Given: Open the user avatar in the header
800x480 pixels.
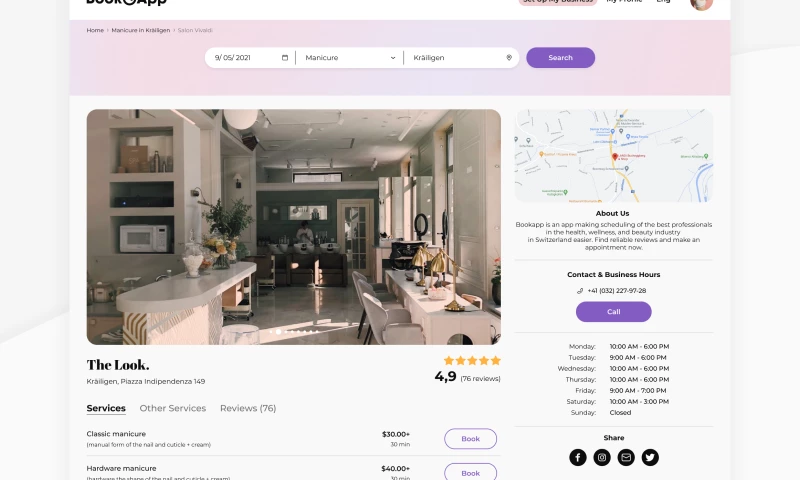Looking at the screenshot, I should (701, 3).
